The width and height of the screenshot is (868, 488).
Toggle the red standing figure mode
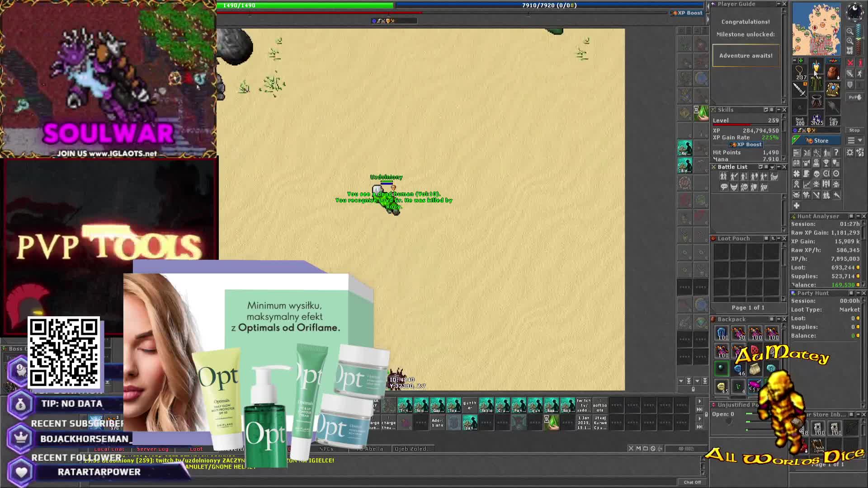click(860, 63)
